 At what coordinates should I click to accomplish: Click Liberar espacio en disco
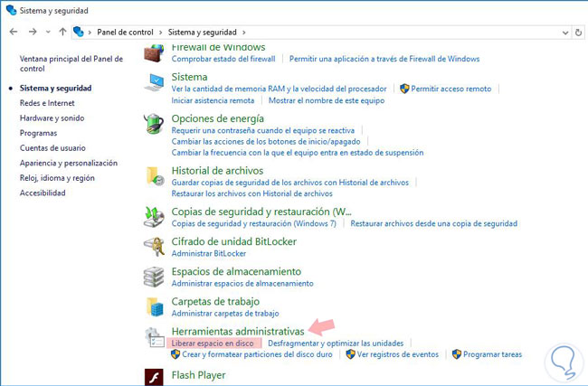tap(213, 344)
